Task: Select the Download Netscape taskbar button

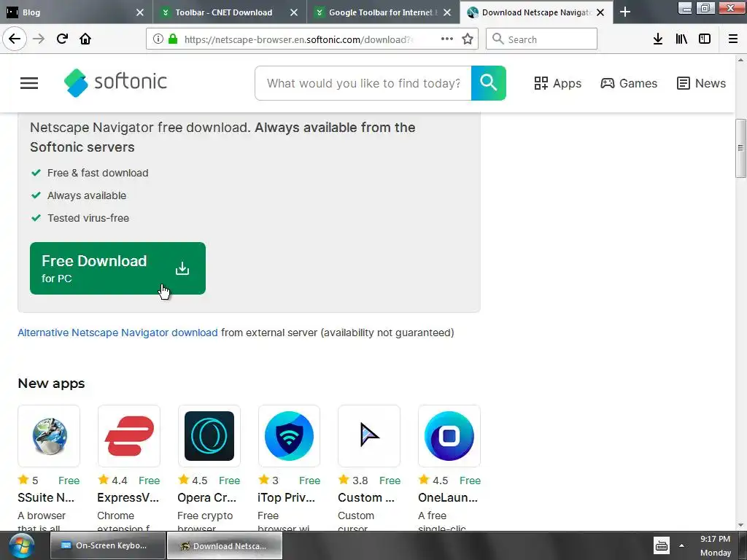Action: tap(225, 545)
